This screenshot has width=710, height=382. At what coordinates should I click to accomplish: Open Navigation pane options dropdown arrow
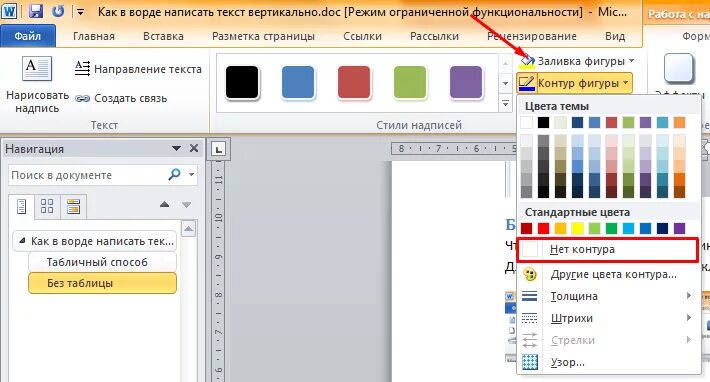click(176, 148)
